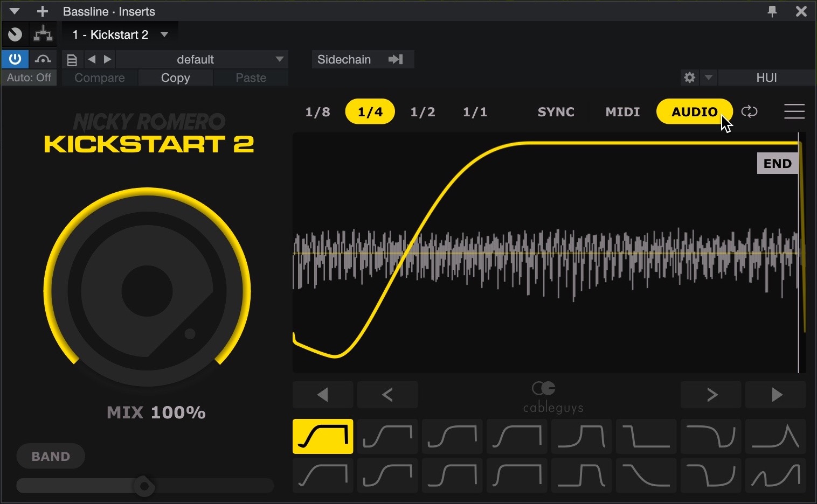Open the dropdown arrow next to the gear icon
Image resolution: width=817 pixels, height=504 pixels.
pos(709,78)
